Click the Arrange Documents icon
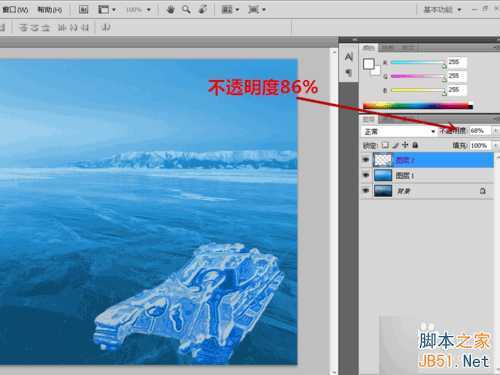Screen dimensions: 500x375 227,10
